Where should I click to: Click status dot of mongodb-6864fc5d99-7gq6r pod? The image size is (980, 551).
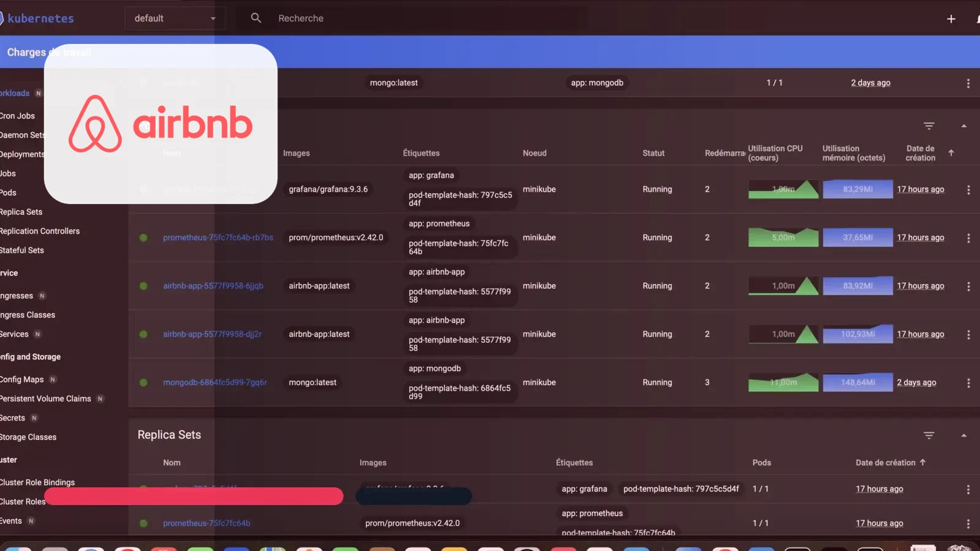point(143,383)
